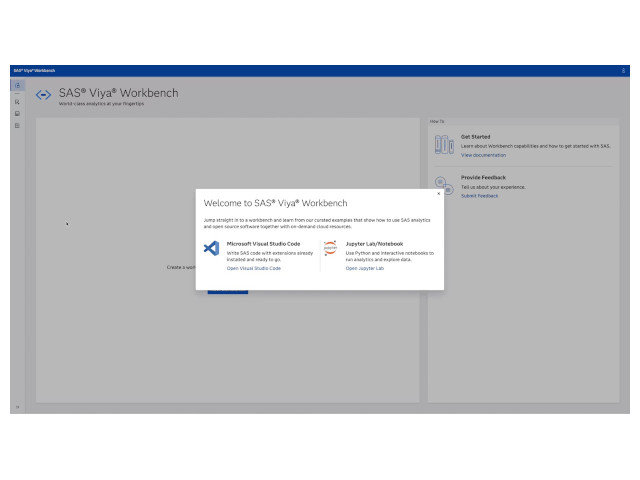Click the SAS Viya Workbench logo icon
640x480 pixels.
[43, 95]
